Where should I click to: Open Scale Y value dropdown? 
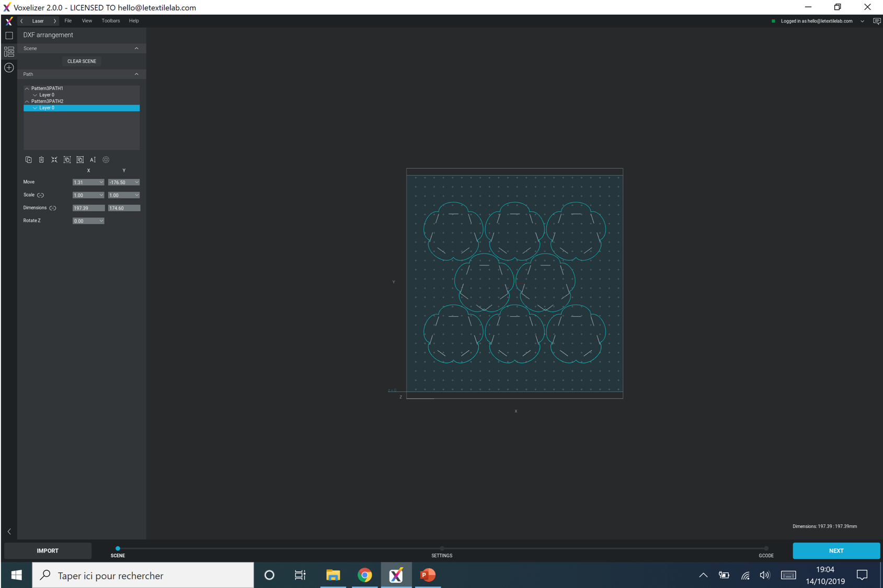click(136, 195)
